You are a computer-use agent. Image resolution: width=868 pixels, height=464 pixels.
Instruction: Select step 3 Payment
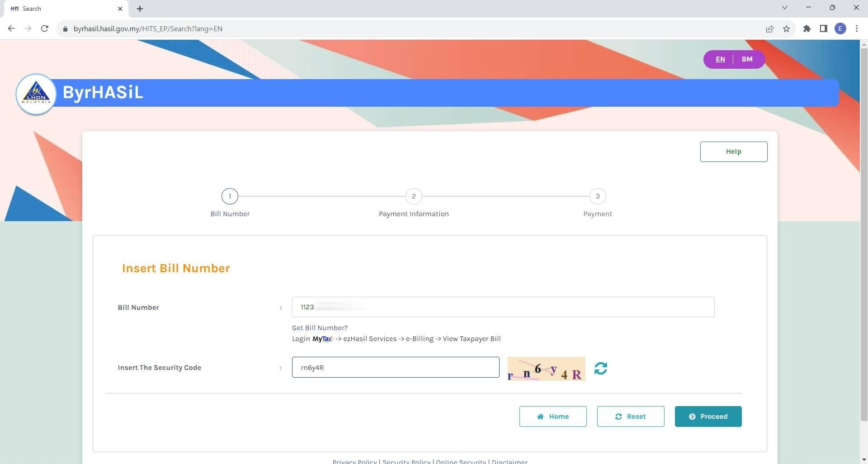[x=598, y=196]
